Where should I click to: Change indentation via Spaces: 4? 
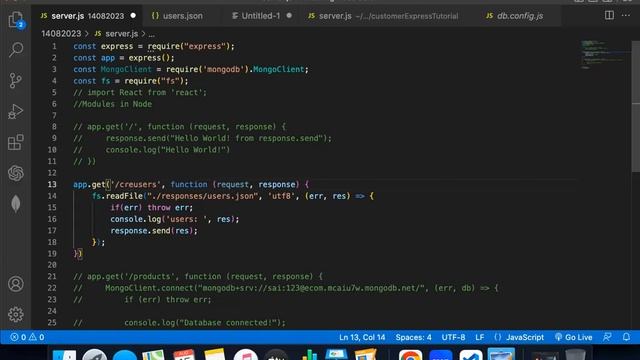[413, 337]
